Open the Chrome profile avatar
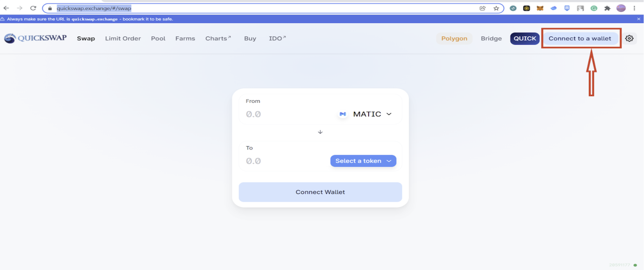The width and height of the screenshot is (644, 270). (621, 8)
